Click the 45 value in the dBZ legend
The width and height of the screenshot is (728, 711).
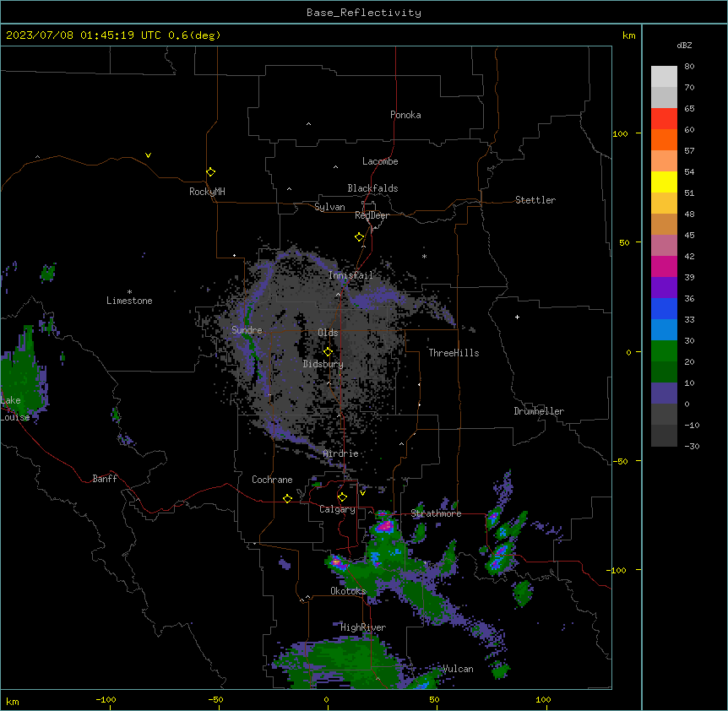(689, 236)
